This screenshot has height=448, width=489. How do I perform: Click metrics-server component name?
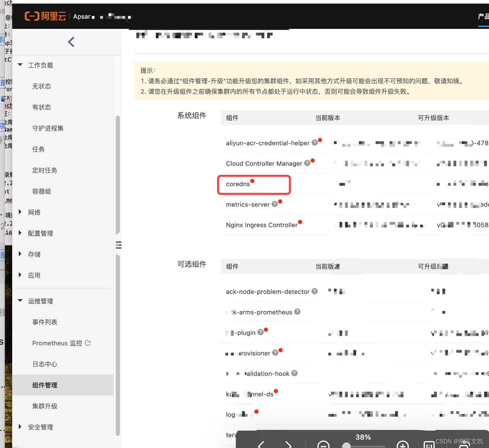pos(248,205)
